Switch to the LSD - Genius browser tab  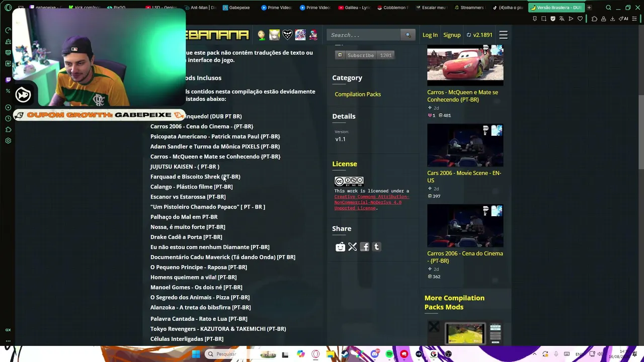coord(163,8)
